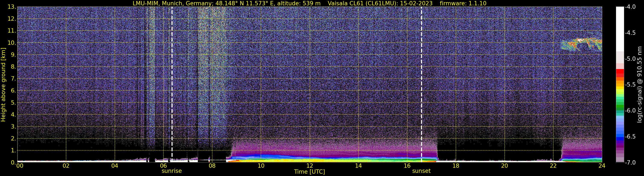This screenshot has width=644, height=176.
Task: Click the '12.' tick on the height axis
Action: click(12, 19)
